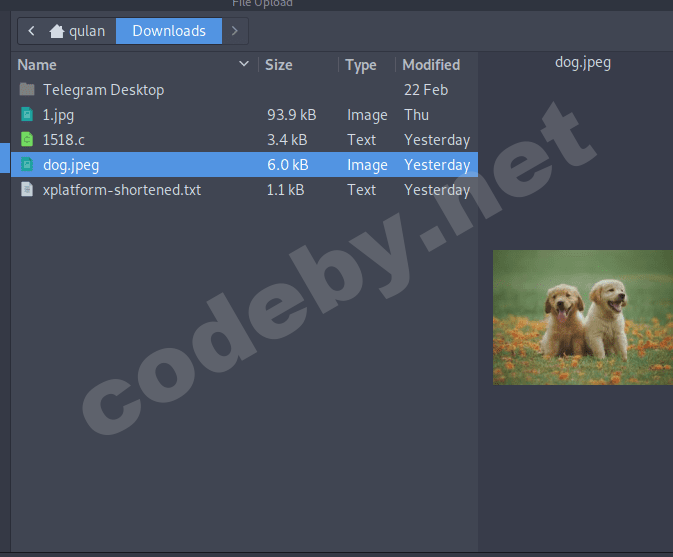Click the Image type of 1.jpg
This screenshot has height=557, width=673.
pos(367,115)
